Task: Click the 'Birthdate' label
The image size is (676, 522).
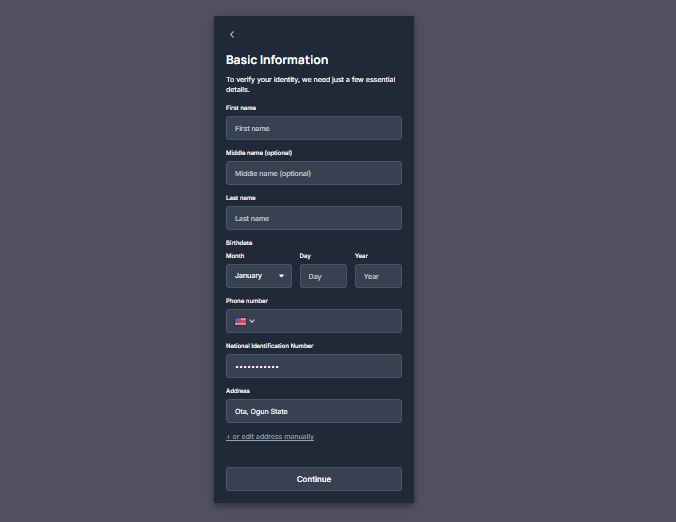Action: coord(239,243)
